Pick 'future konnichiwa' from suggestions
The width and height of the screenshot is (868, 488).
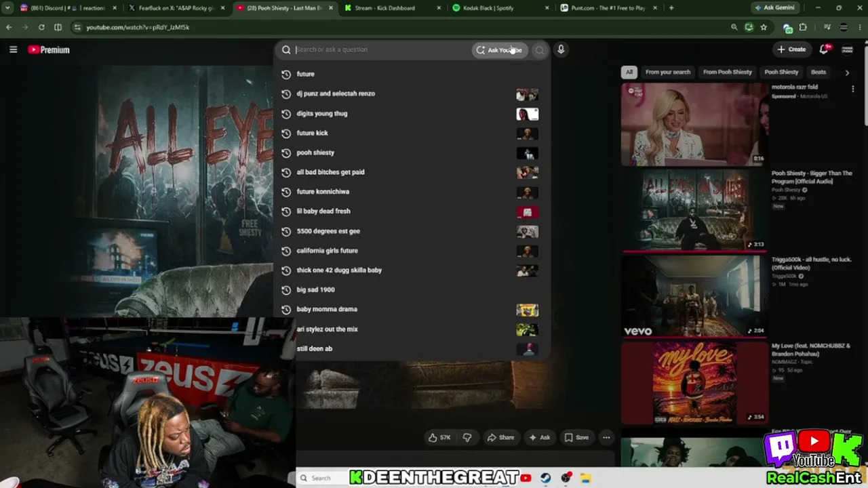coord(412,192)
